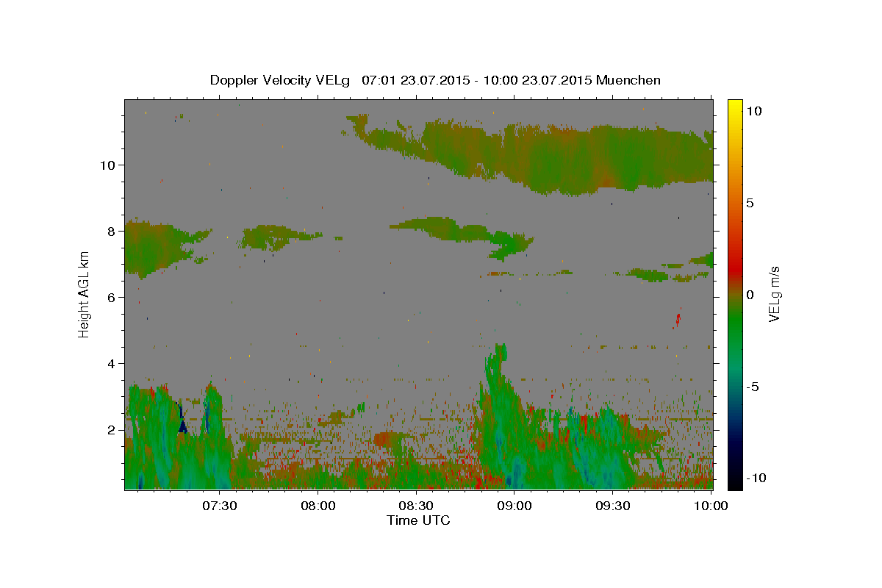Click the colorbar value 0 label

pyautogui.click(x=750, y=295)
